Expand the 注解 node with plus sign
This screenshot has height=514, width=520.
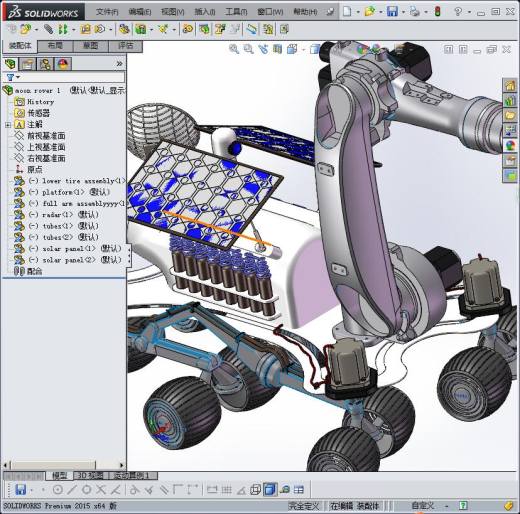click(x=8, y=125)
